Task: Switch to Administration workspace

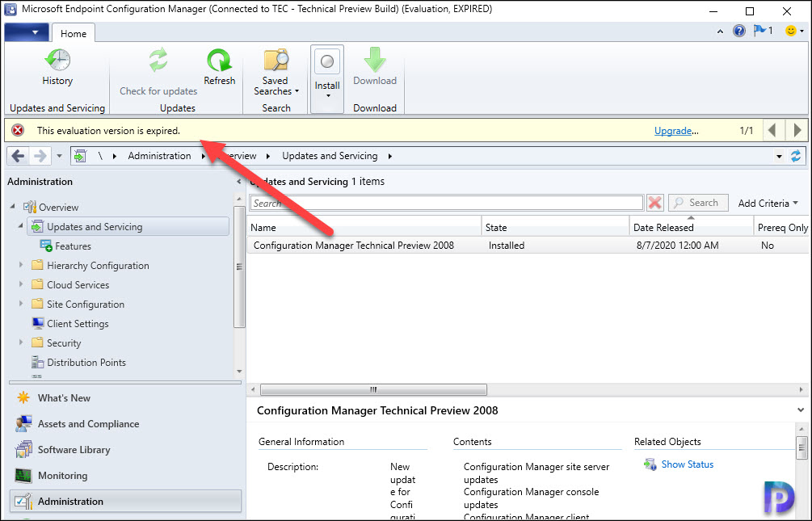Action: [x=125, y=502]
